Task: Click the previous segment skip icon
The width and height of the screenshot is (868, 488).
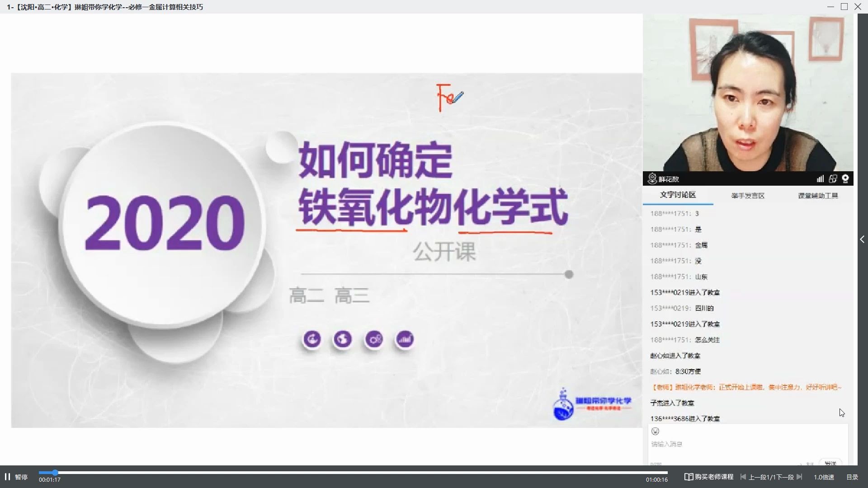Action: pos(743,477)
